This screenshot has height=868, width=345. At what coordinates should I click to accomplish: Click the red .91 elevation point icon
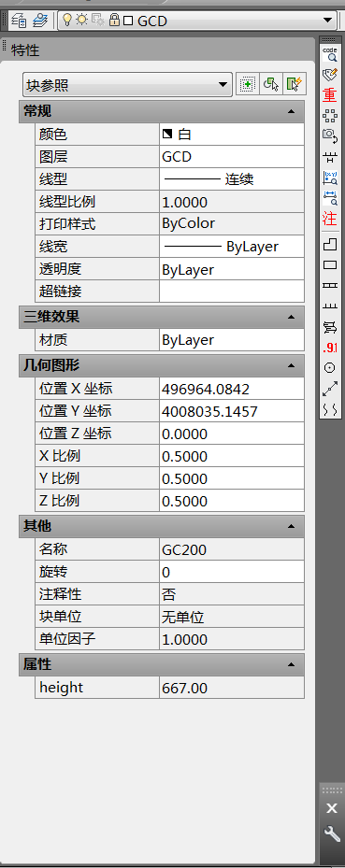(x=329, y=348)
